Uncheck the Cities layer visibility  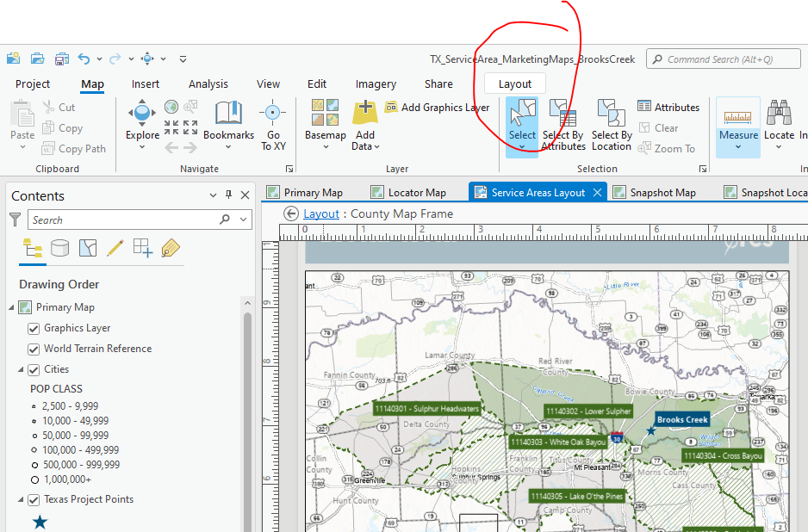(33, 368)
